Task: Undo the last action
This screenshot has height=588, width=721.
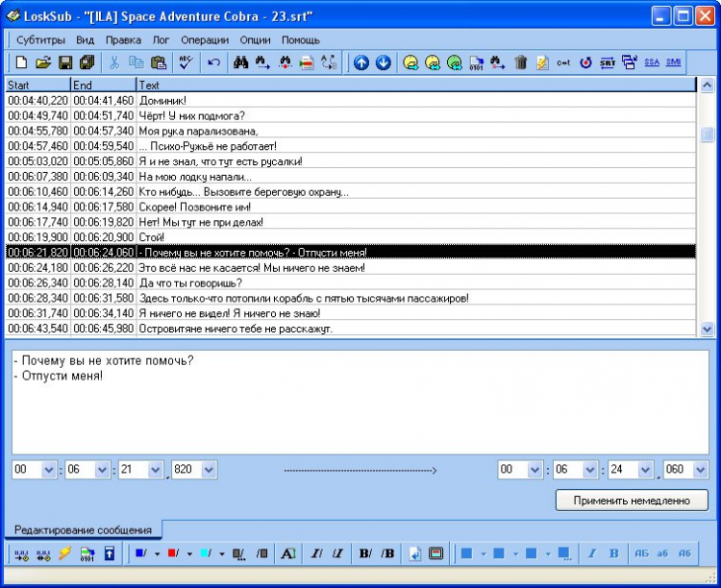Action: point(213,62)
